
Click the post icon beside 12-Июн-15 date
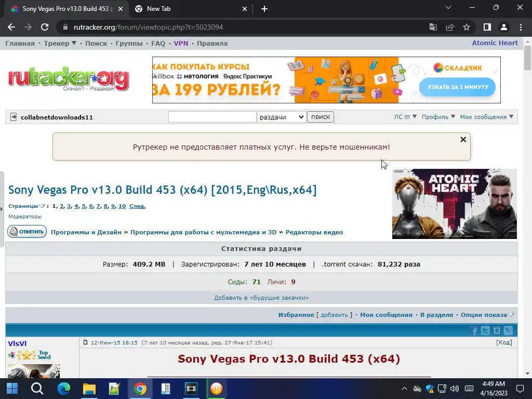(86, 342)
